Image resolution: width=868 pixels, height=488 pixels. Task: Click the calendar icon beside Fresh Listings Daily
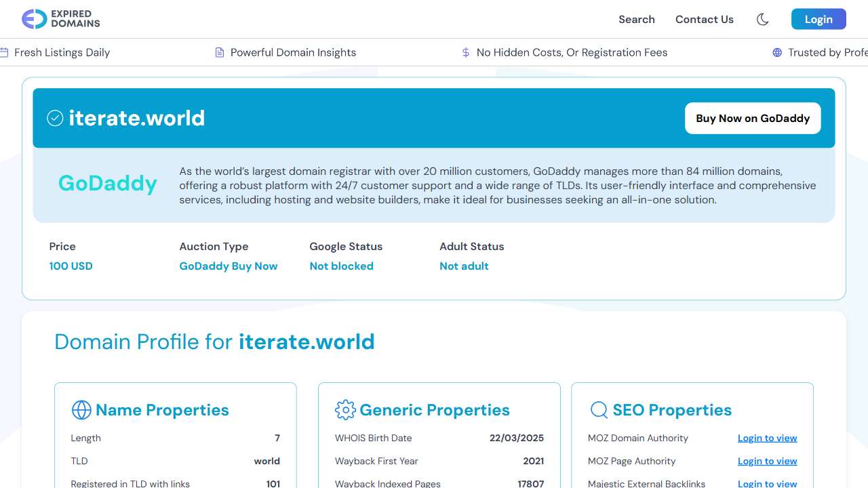pyautogui.click(x=4, y=52)
